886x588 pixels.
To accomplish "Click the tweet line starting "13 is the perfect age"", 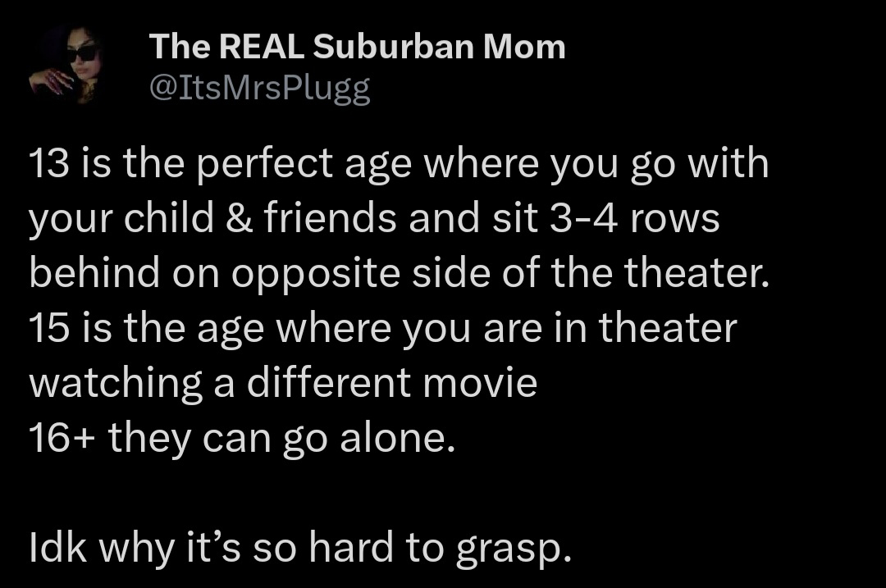I will (x=399, y=164).
